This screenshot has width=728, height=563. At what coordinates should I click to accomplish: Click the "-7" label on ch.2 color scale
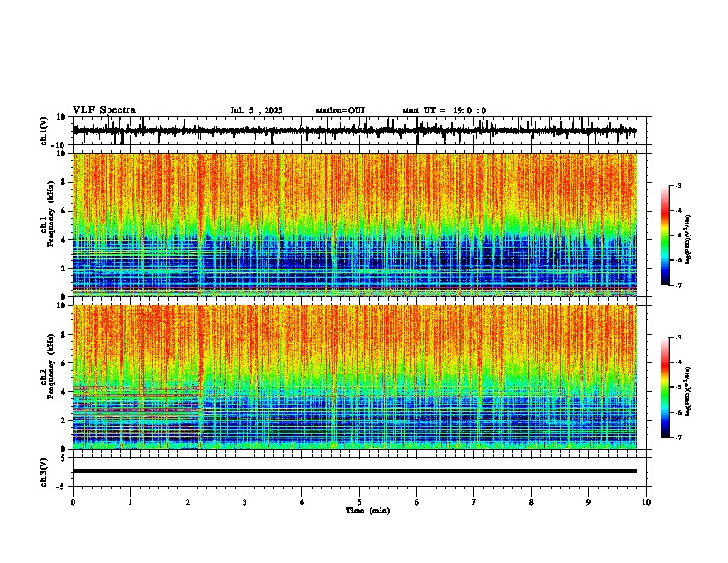pos(677,438)
